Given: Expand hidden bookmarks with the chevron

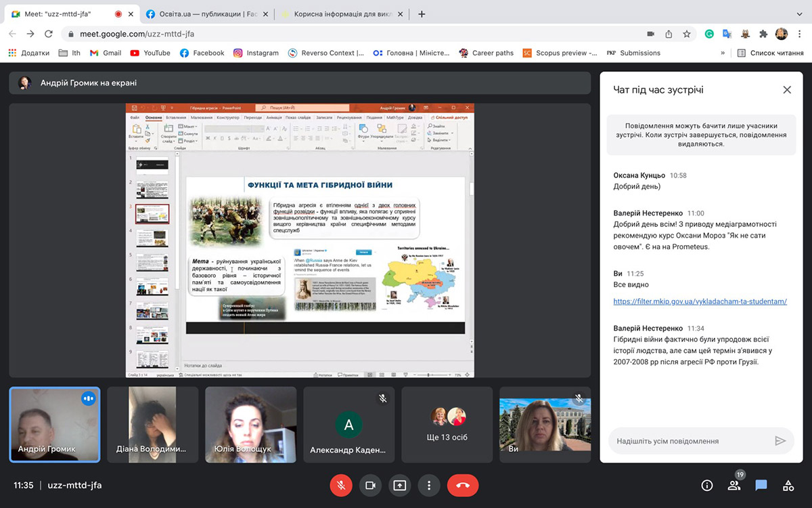Looking at the screenshot, I should coord(723,53).
